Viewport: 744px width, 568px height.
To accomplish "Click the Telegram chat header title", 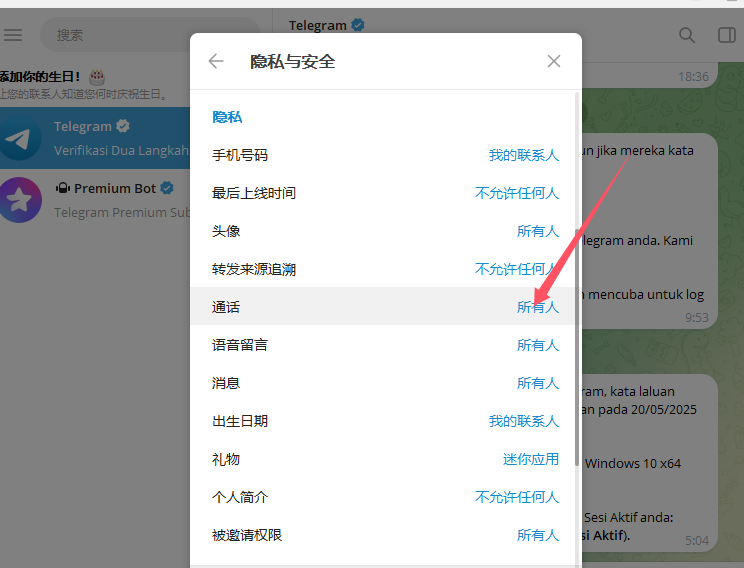I will (x=317, y=25).
